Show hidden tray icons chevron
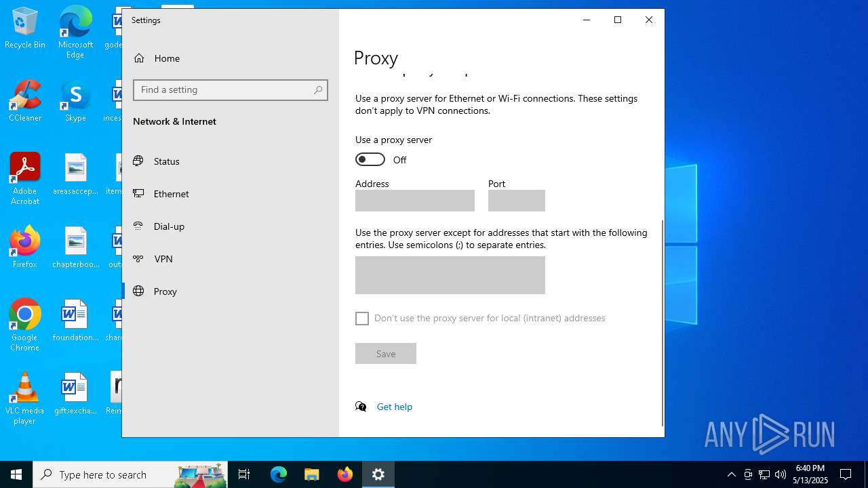Screen dimensions: 868x488 click(732, 474)
